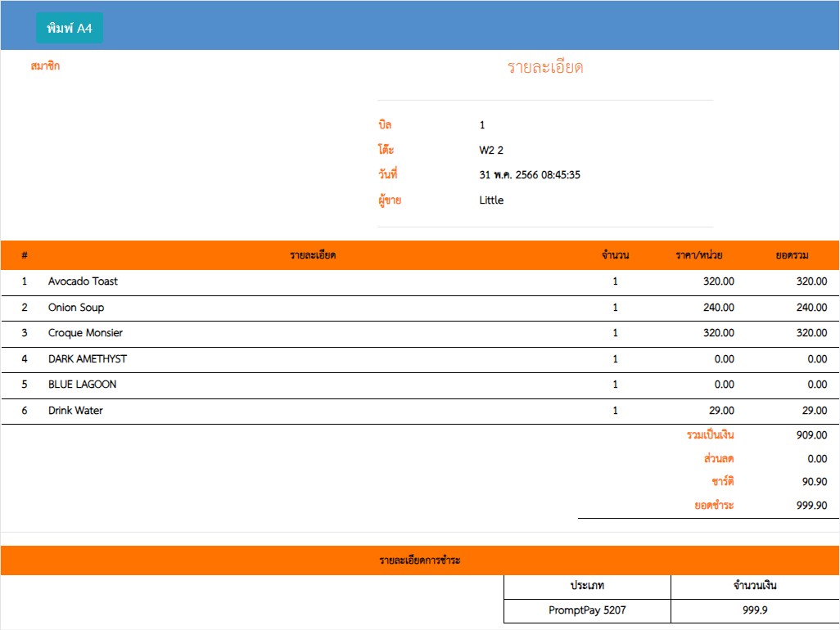The width and height of the screenshot is (840, 630).
Task: Click the พิมพ์ A4 print button
Action: pos(69,28)
